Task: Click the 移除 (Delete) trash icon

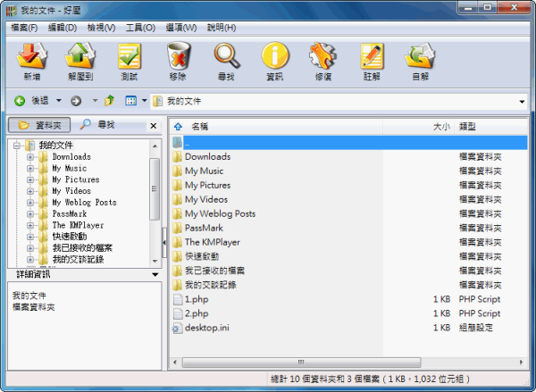Action: [x=178, y=55]
